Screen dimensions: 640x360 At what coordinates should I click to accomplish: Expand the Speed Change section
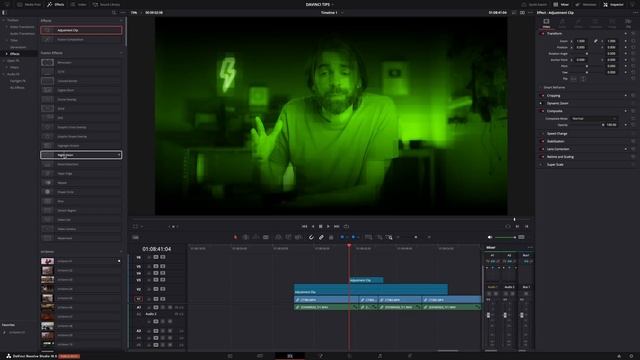point(557,133)
